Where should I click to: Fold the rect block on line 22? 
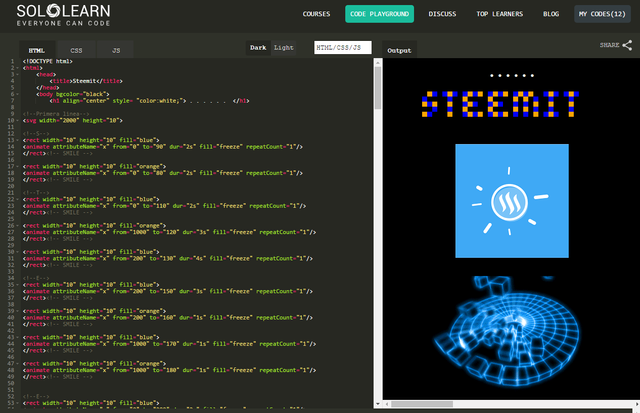click(x=18, y=200)
